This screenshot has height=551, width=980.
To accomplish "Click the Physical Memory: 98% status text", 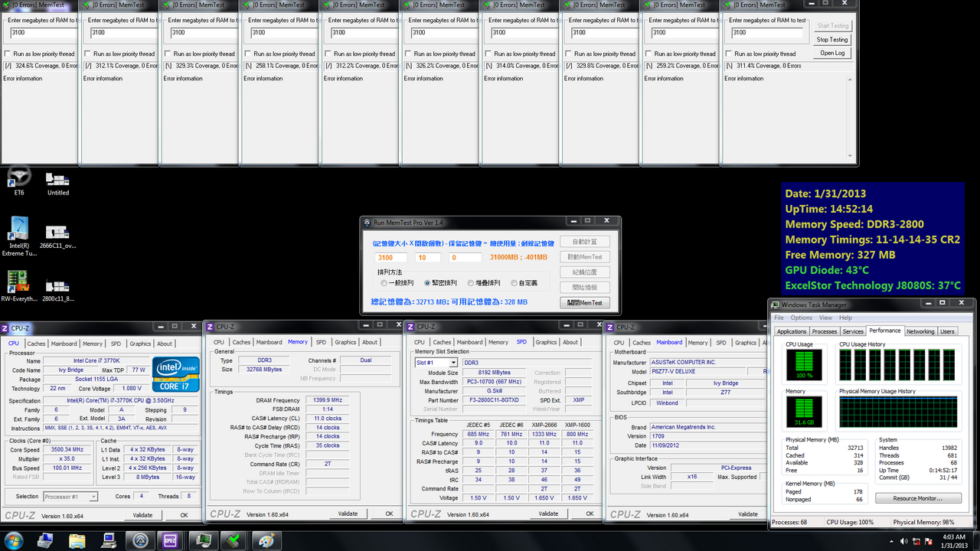I will pyautogui.click(x=923, y=522).
